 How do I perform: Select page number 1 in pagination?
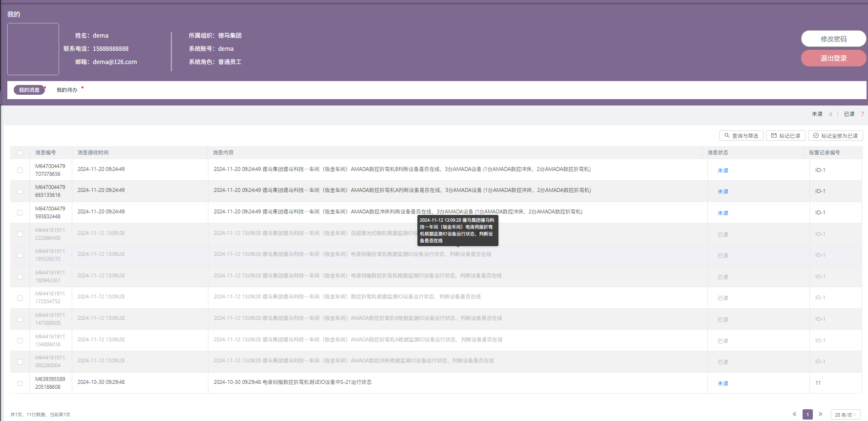(x=807, y=414)
